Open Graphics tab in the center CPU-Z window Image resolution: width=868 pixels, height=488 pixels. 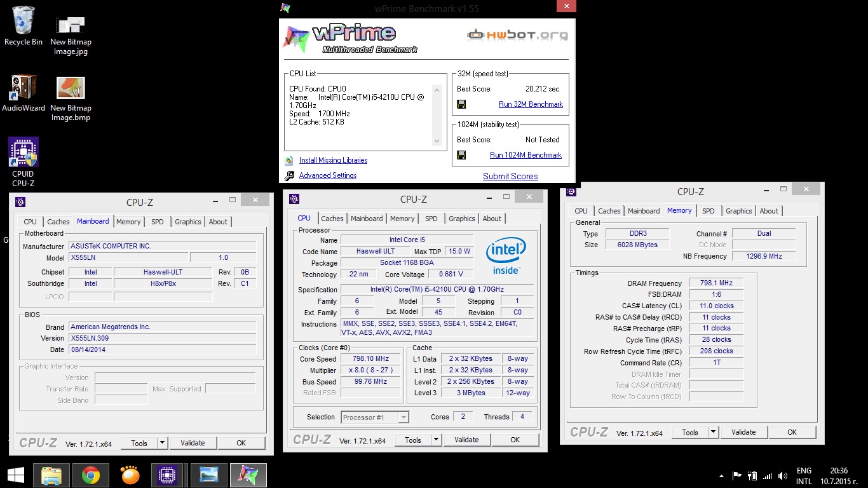coord(462,219)
